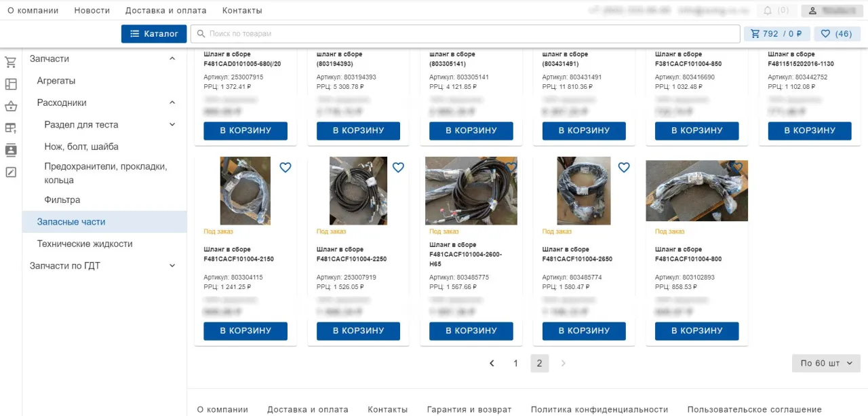This screenshot has height=416, width=868.
Task: Open the cart summary showing 792 items
Action: 776,34
